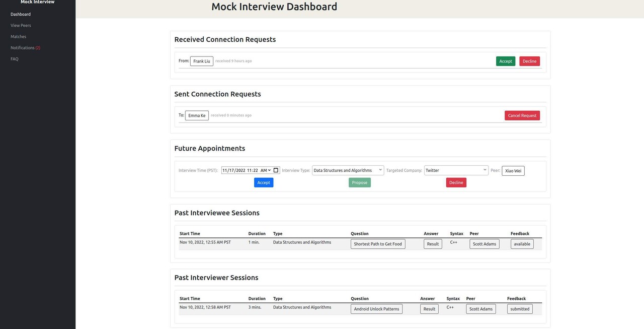The image size is (644, 329).
Task: Decline Frank Liu's connection request
Action: point(529,60)
